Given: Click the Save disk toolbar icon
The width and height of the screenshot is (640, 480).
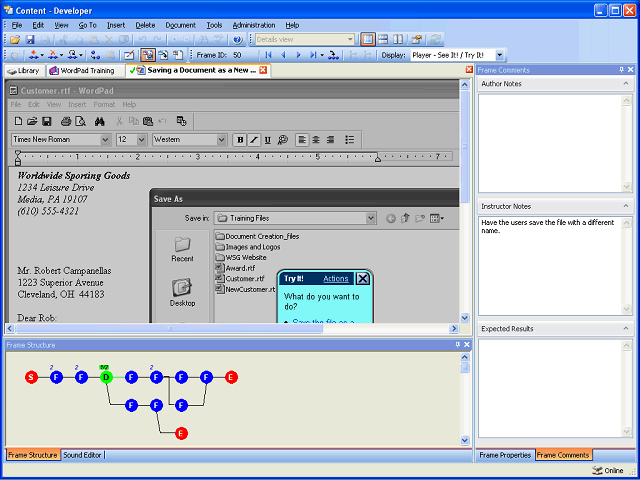Looking at the screenshot, I should (x=30, y=40).
